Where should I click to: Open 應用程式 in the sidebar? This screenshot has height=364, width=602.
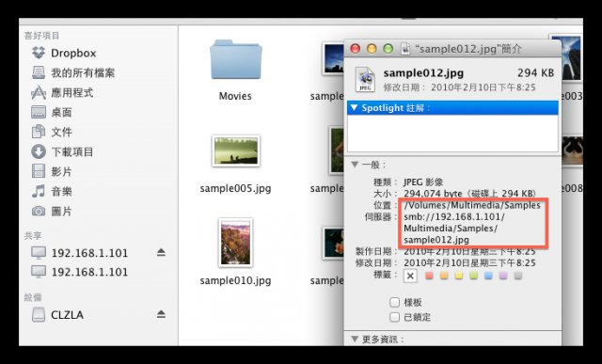click(62, 92)
